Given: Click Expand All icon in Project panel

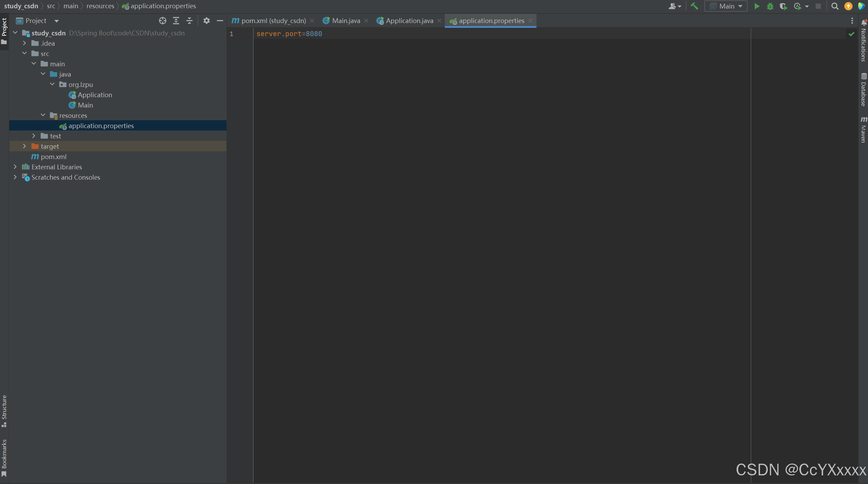Looking at the screenshot, I should coord(176,21).
